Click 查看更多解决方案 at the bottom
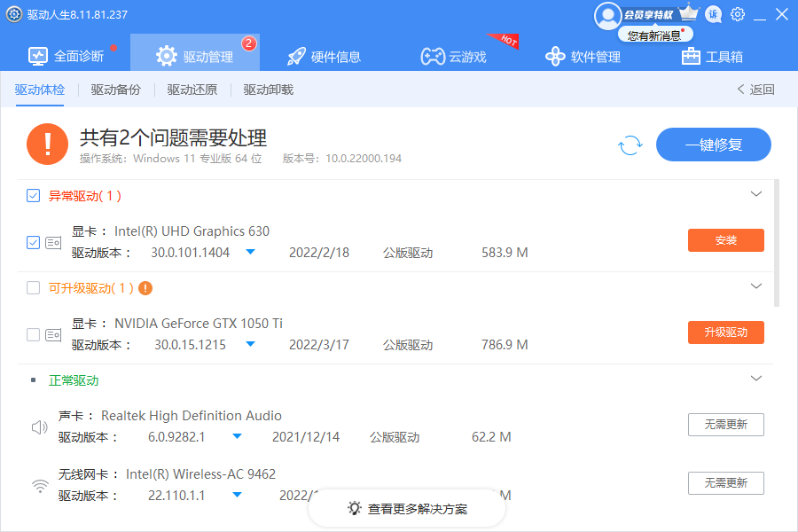Screen dimensions: 798x532 [407, 509]
